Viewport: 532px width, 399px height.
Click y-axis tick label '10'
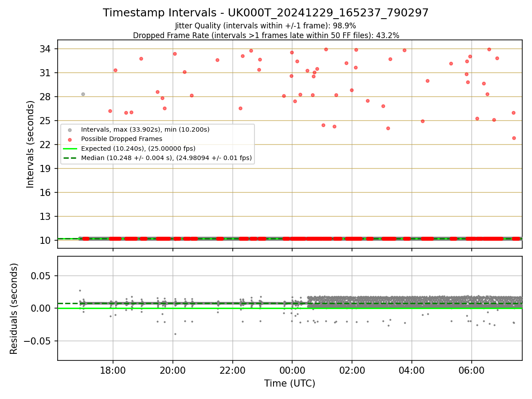pyautogui.click(x=46, y=240)
